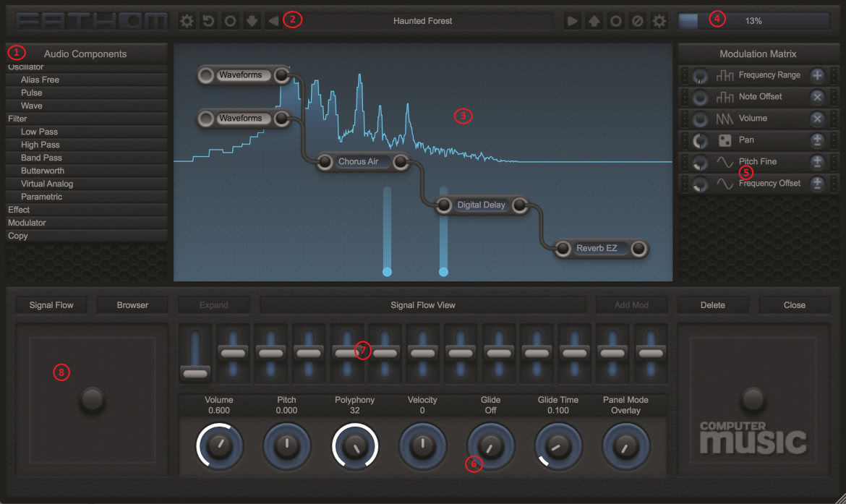Viewport: 846px width, 504px height.
Task: Click the Delete button
Action: pos(713,305)
